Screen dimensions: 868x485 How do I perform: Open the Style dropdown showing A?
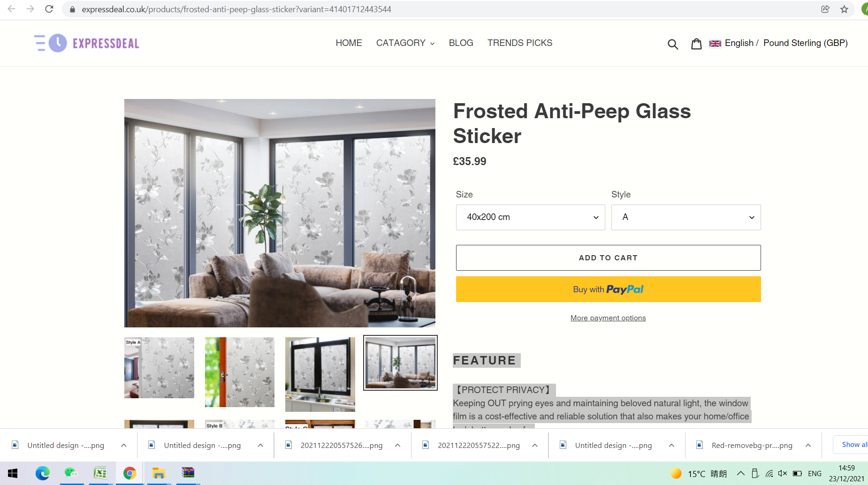686,217
